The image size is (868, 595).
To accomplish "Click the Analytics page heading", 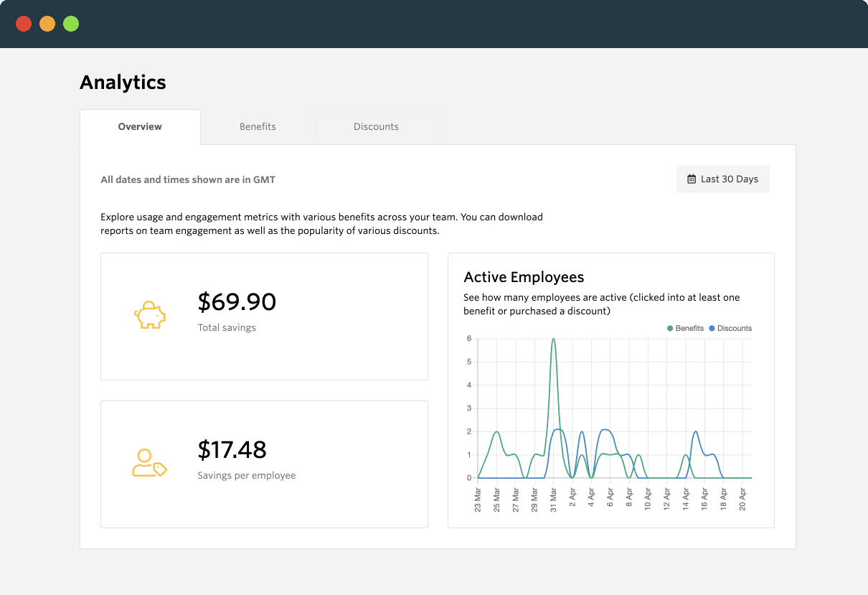I will click(123, 83).
